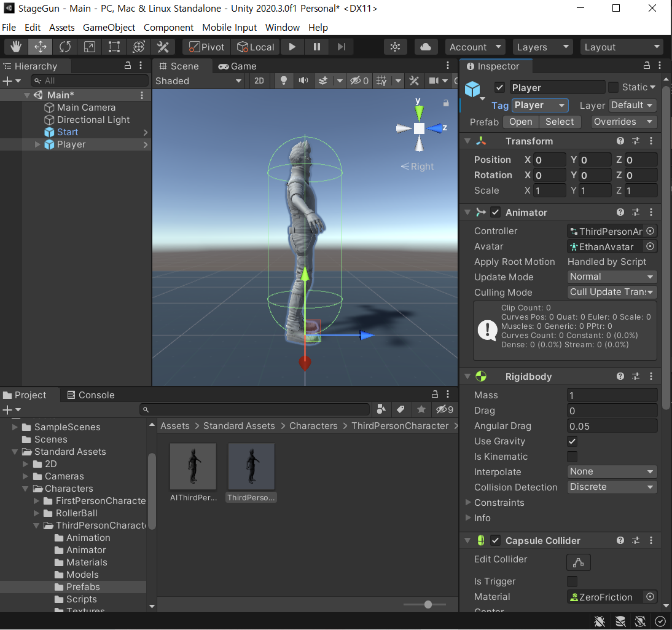
Task: Click the Mass input field
Action: (x=612, y=395)
